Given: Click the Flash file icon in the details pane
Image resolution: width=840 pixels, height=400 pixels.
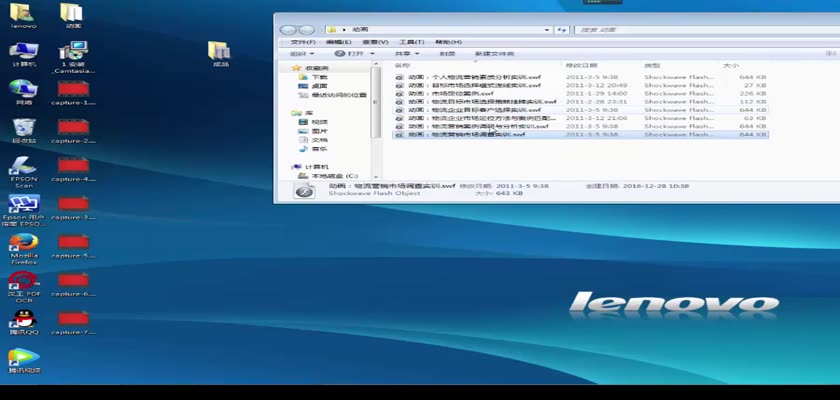Looking at the screenshot, I should point(305,191).
